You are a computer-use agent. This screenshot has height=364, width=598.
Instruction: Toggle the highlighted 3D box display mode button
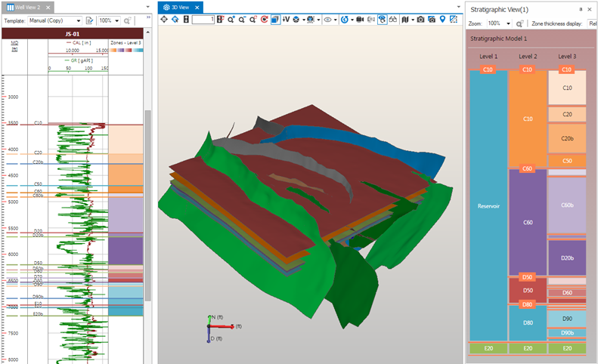[x=276, y=20]
